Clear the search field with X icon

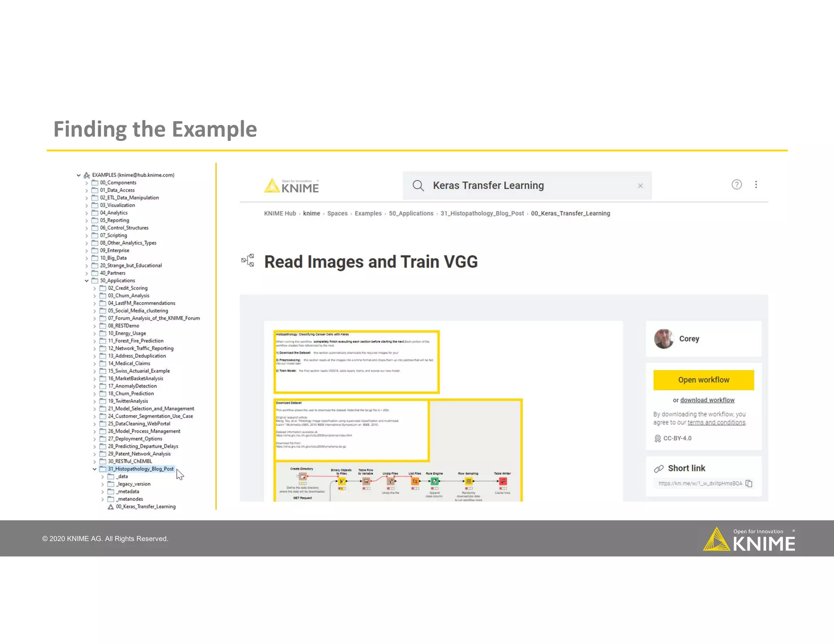tap(640, 186)
